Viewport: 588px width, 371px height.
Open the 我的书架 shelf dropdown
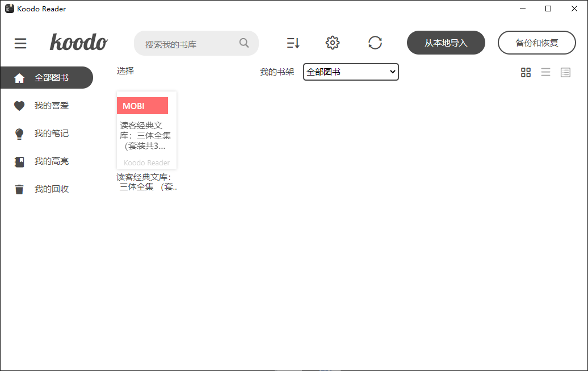tap(350, 72)
